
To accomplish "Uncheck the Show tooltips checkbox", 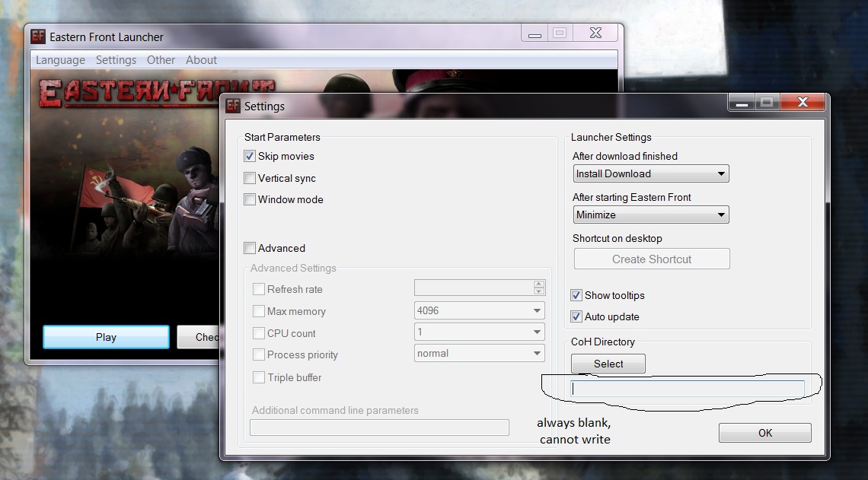I will [x=576, y=294].
